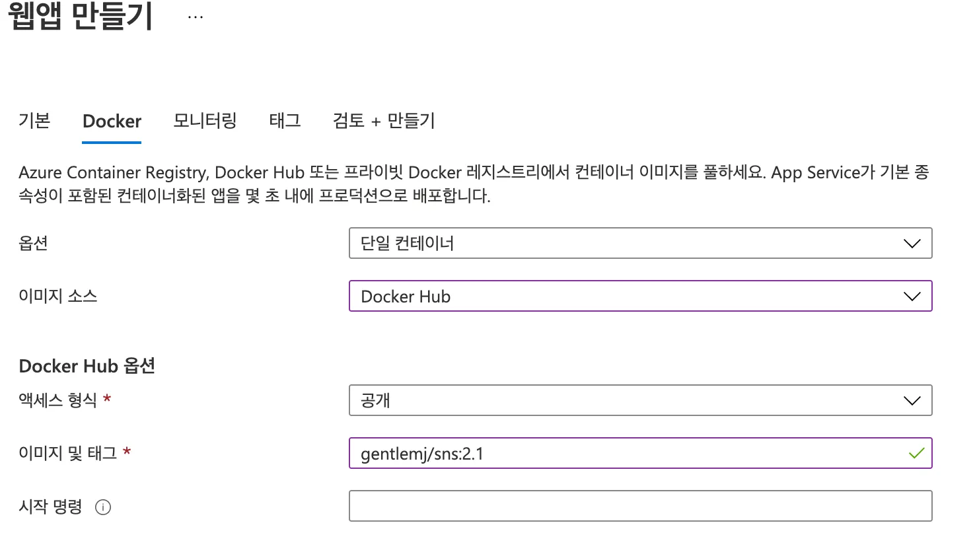Click the info icon next to 시작 명령
975x560 pixels.
(103, 507)
